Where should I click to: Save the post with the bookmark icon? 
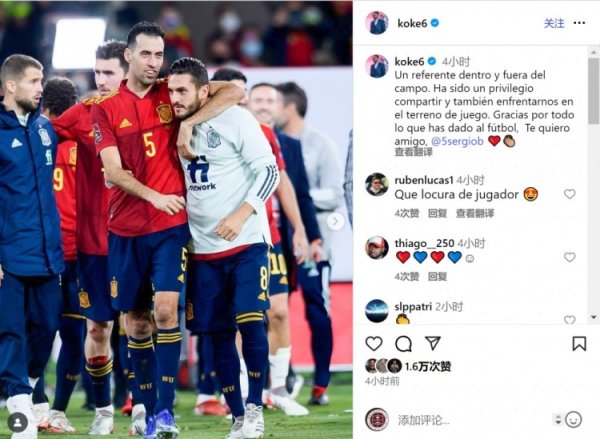[x=579, y=343]
